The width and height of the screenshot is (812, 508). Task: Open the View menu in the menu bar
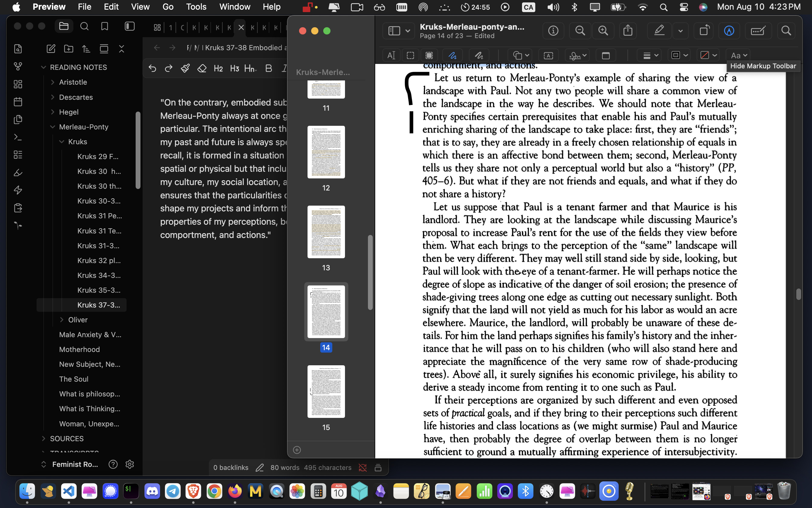click(140, 7)
